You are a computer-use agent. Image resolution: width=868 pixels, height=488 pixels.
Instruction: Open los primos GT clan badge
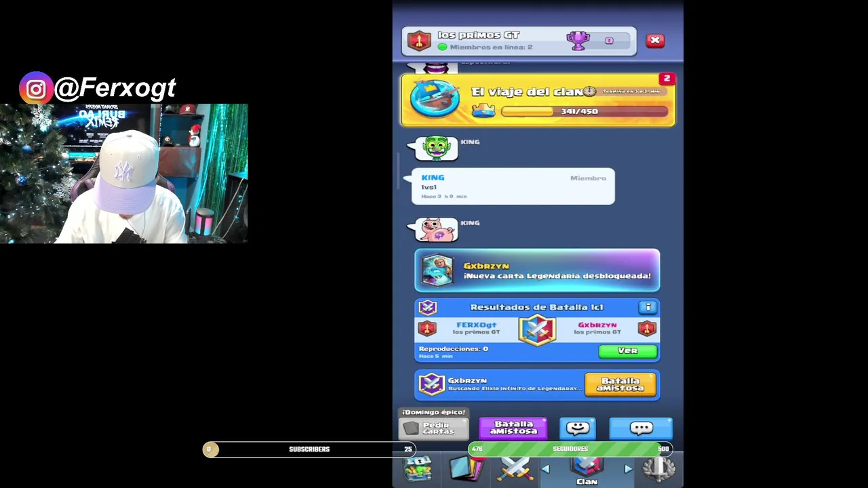pos(418,41)
